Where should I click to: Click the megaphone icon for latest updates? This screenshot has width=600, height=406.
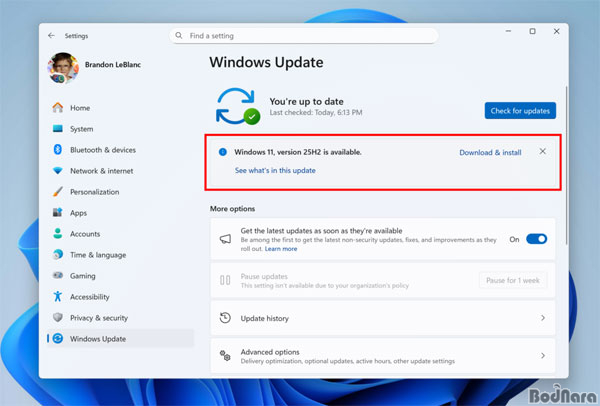(x=225, y=239)
